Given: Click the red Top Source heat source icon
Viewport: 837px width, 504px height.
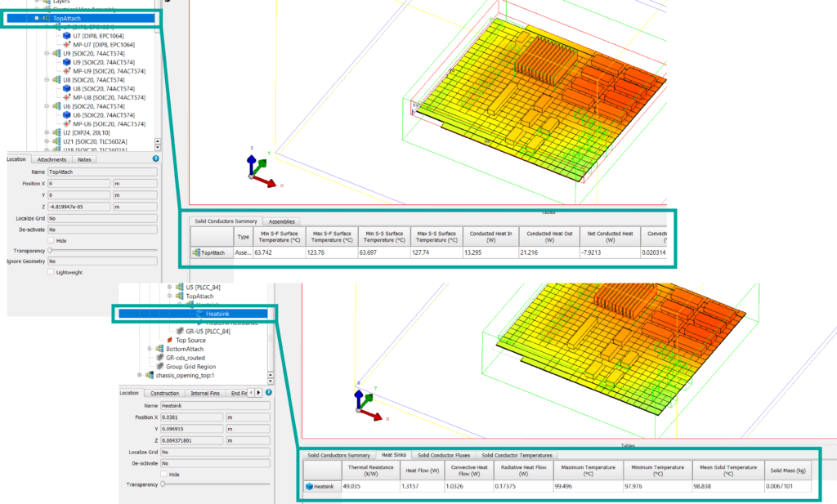Looking at the screenshot, I should 170,341.
